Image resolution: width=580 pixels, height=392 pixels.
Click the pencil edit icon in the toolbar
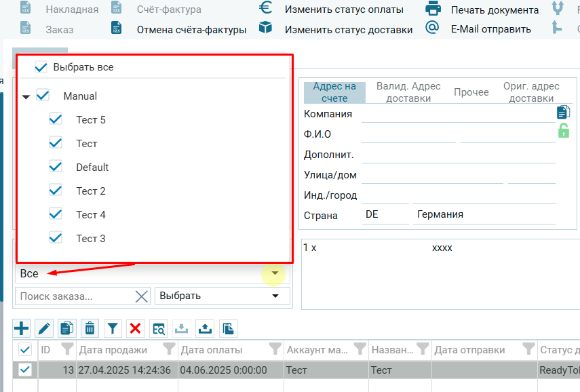click(44, 328)
